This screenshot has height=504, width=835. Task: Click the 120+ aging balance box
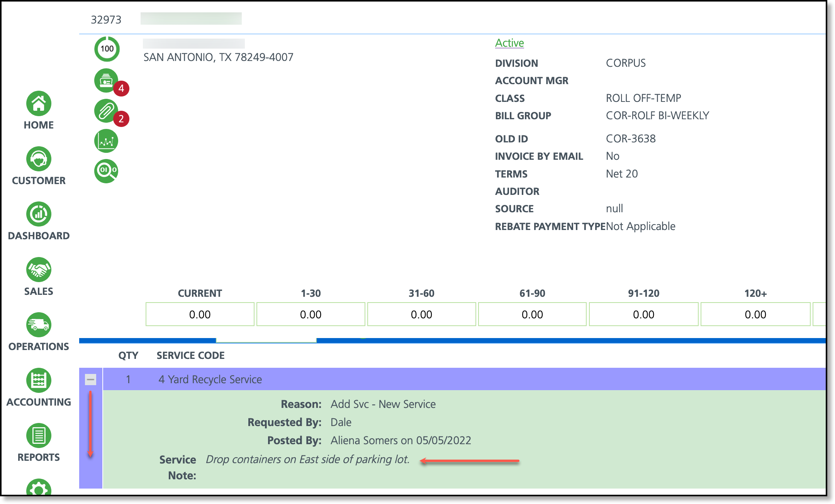(x=755, y=314)
